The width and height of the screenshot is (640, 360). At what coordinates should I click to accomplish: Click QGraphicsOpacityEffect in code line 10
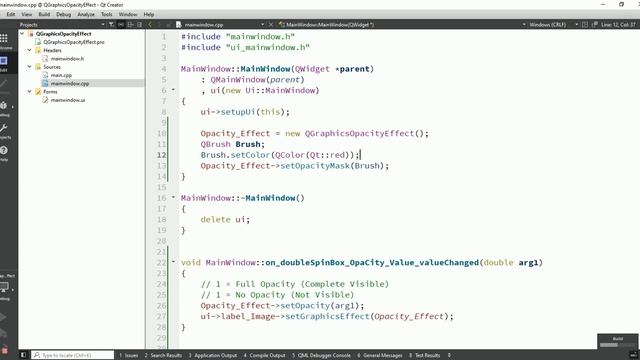pyautogui.click(x=359, y=133)
